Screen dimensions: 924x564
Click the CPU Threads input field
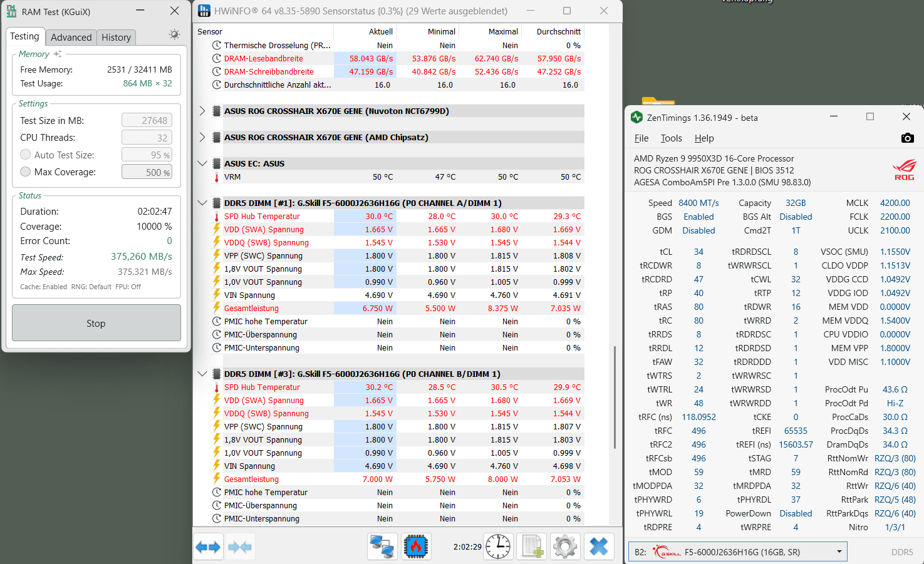pyautogui.click(x=147, y=138)
